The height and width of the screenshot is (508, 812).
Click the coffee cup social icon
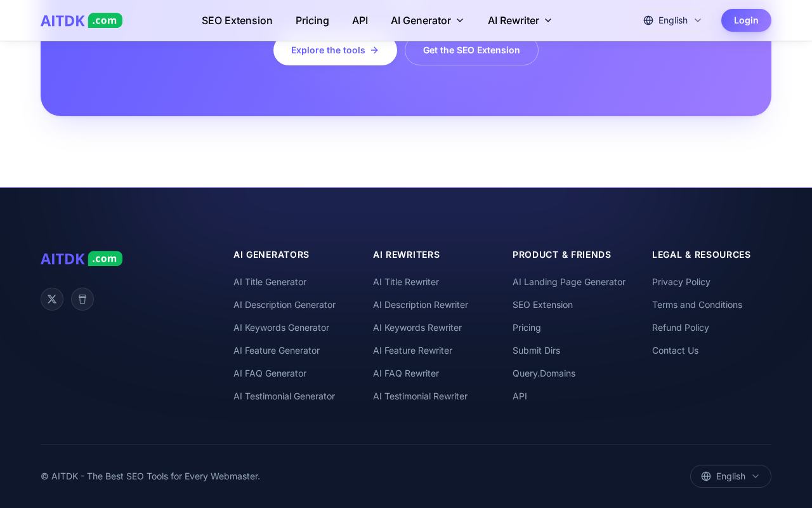(82, 299)
